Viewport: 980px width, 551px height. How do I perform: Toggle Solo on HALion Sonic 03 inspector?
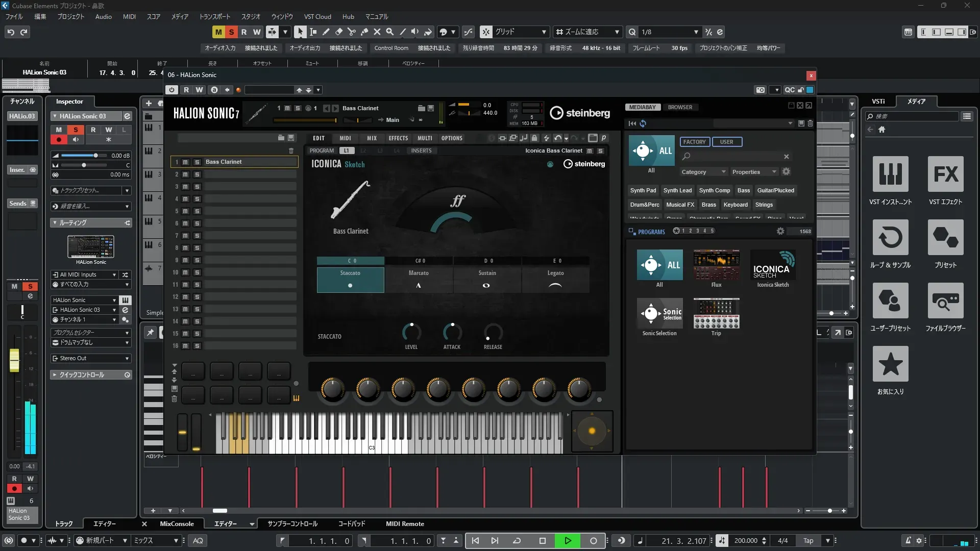click(x=76, y=130)
